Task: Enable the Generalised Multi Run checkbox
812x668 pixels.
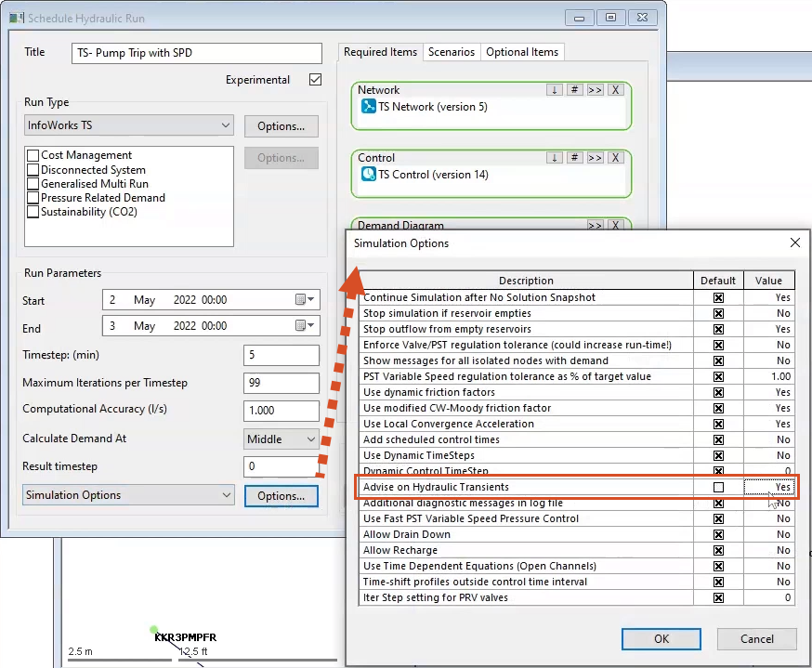Action: [33, 184]
